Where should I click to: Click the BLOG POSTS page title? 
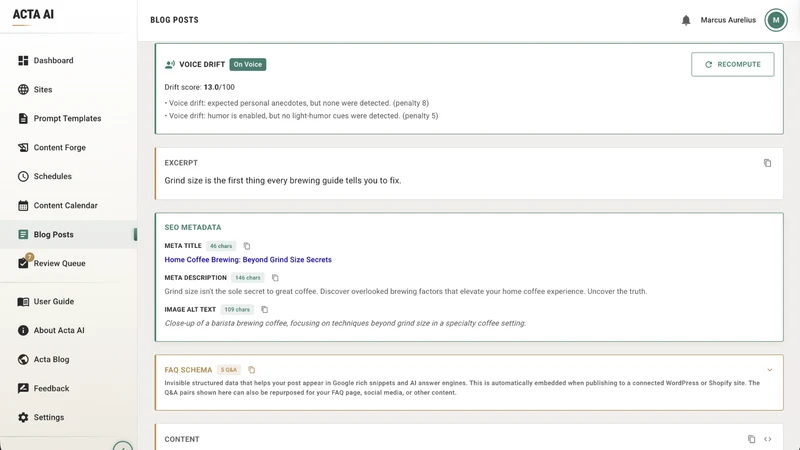(x=174, y=20)
